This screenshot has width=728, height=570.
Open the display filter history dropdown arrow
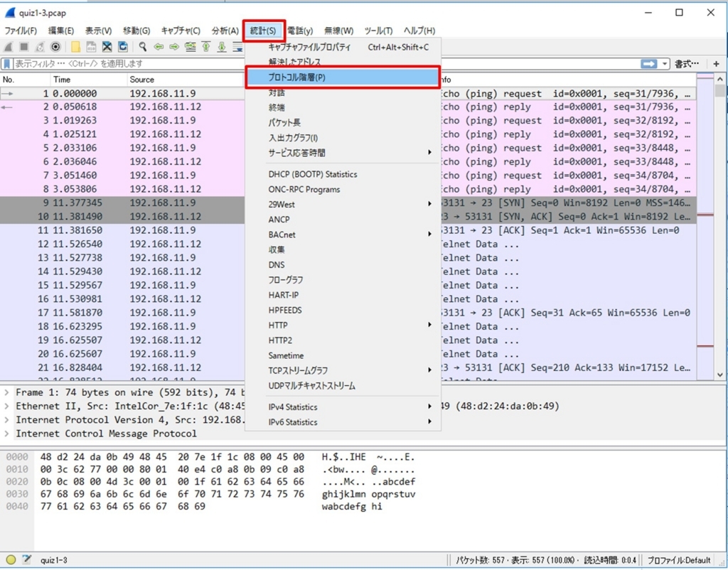click(665, 63)
